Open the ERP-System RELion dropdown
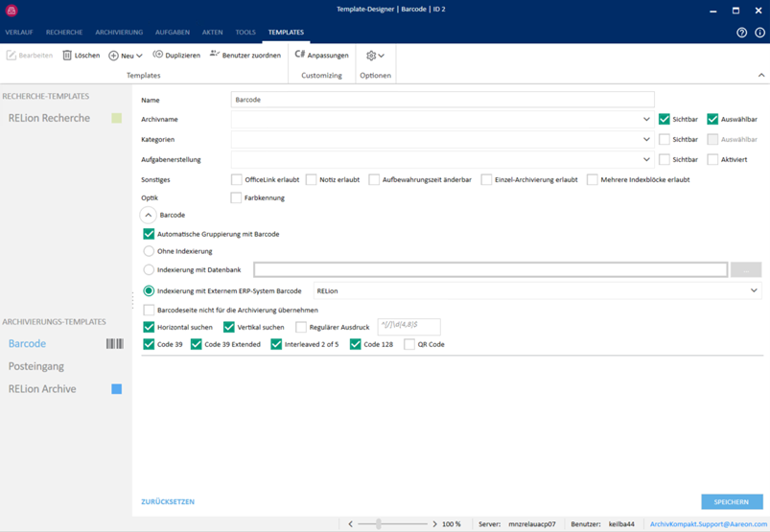This screenshot has height=532, width=770. click(x=753, y=290)
